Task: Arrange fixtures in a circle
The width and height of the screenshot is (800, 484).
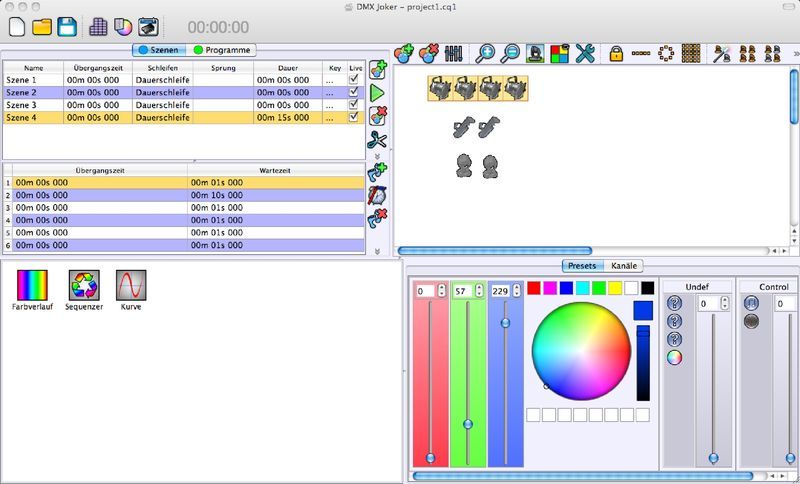Action: point(666,53)
